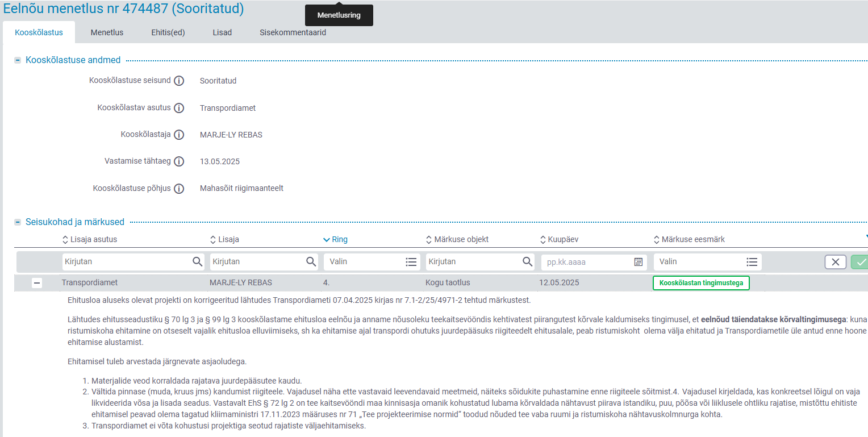
Task: Click the Eelnõu menetlus nr 474487 heading
Action: [124, 9]
